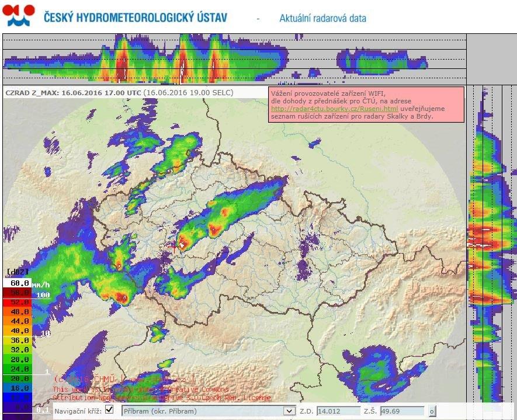Toggle the Navigační kříž checkbox
517x420 pixels.
click(x=109, y=411)
